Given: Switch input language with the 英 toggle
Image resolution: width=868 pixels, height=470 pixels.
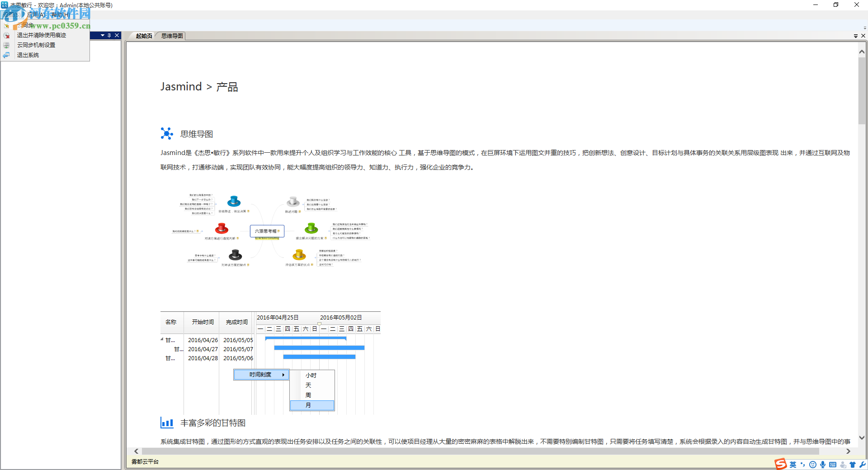Looking at the screenshot, I should [x=793, y=465].
